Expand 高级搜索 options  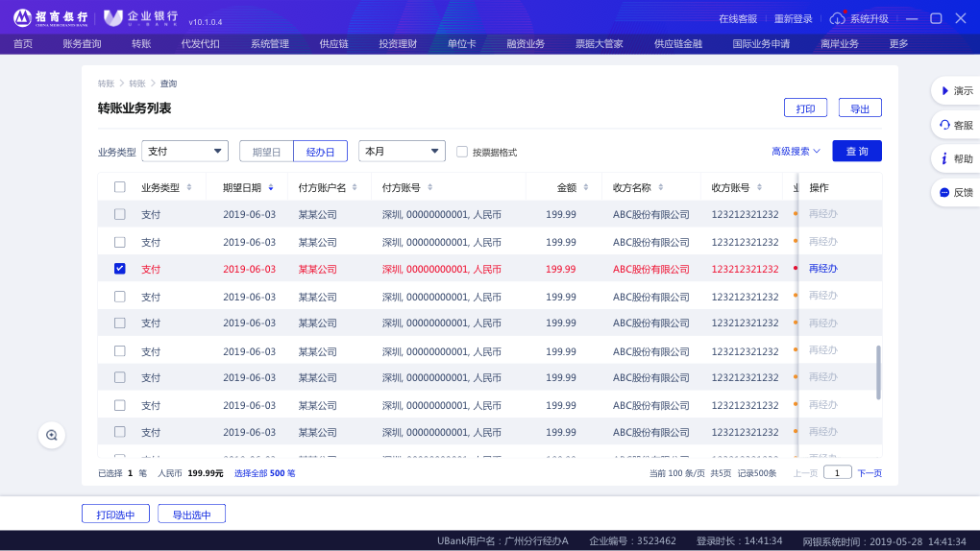point(796,151)
